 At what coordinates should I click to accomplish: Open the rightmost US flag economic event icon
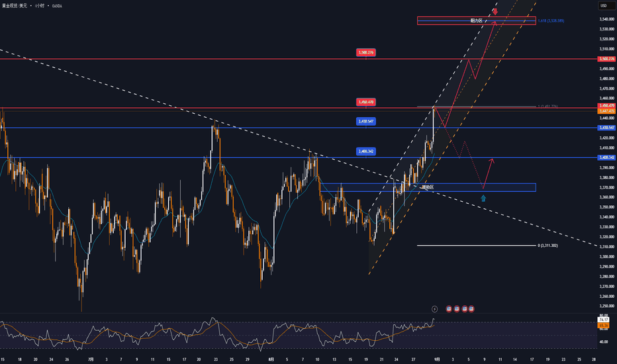[x=471, y=309]
